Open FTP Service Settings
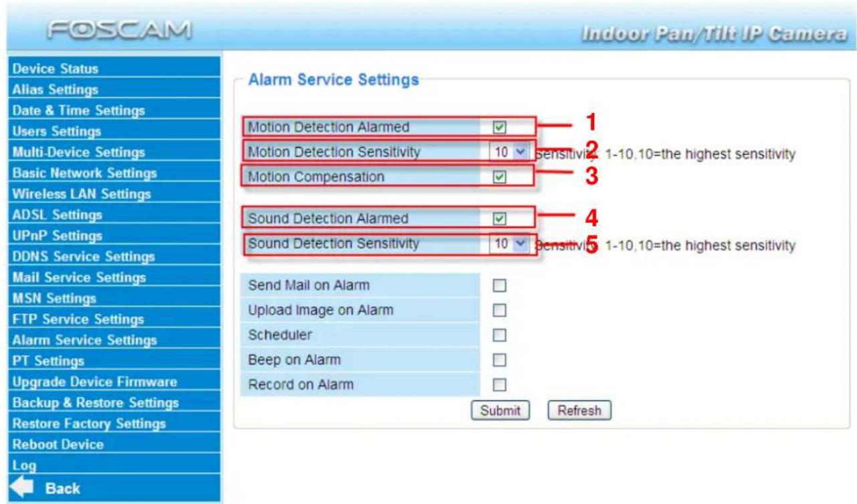857x504 pixels. tap(114, 319)
